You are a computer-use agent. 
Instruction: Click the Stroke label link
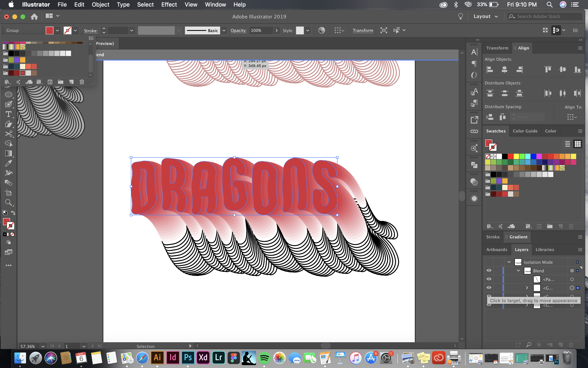click(91, 31)
